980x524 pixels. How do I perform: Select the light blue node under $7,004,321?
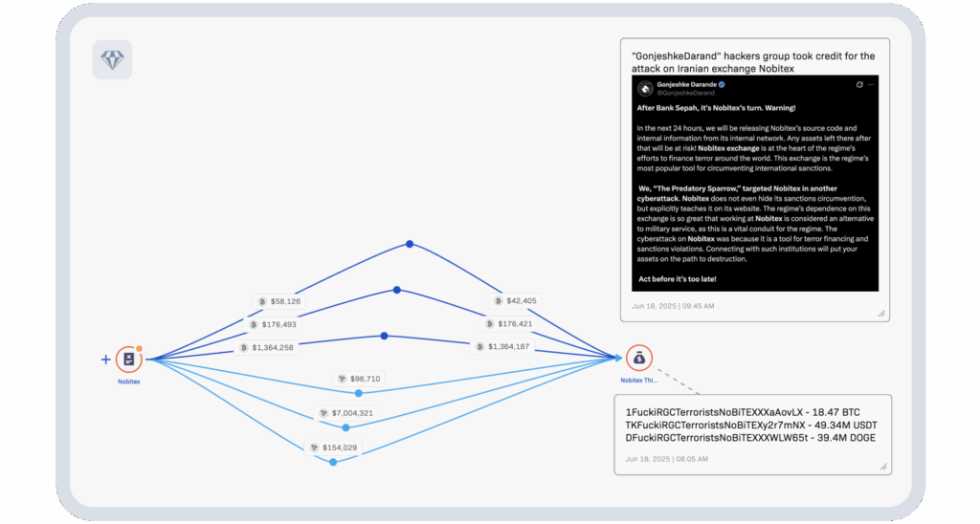point(346,427)
